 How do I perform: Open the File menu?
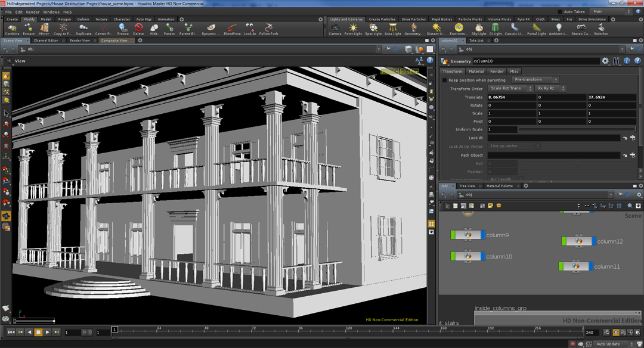8,12
